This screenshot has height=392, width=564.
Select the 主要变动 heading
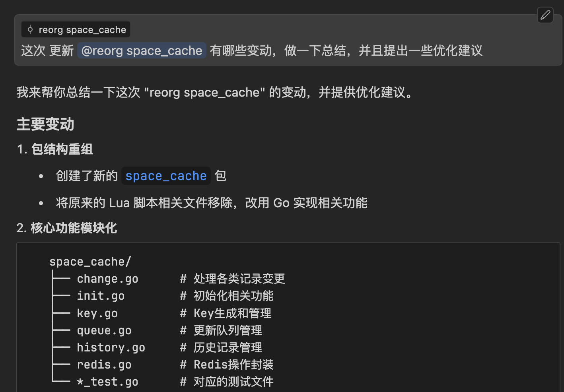coord(45,124)
